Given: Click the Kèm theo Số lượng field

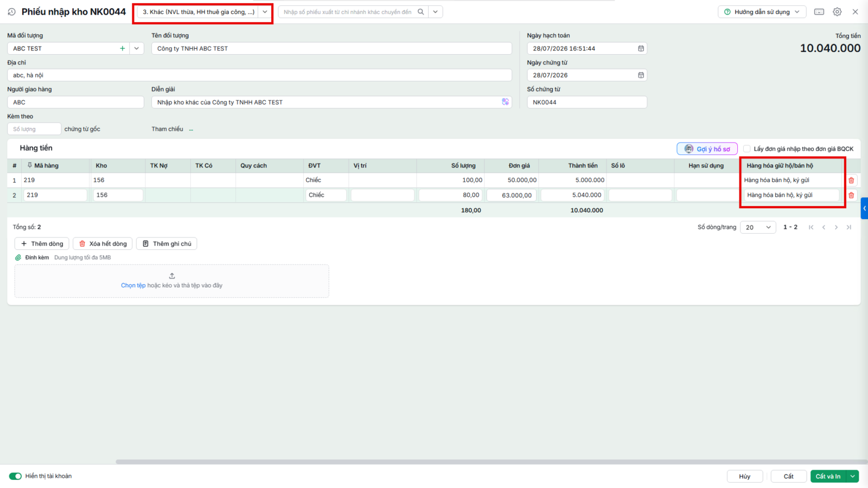Looking at the screenshot, I should (x=34, y=129).
